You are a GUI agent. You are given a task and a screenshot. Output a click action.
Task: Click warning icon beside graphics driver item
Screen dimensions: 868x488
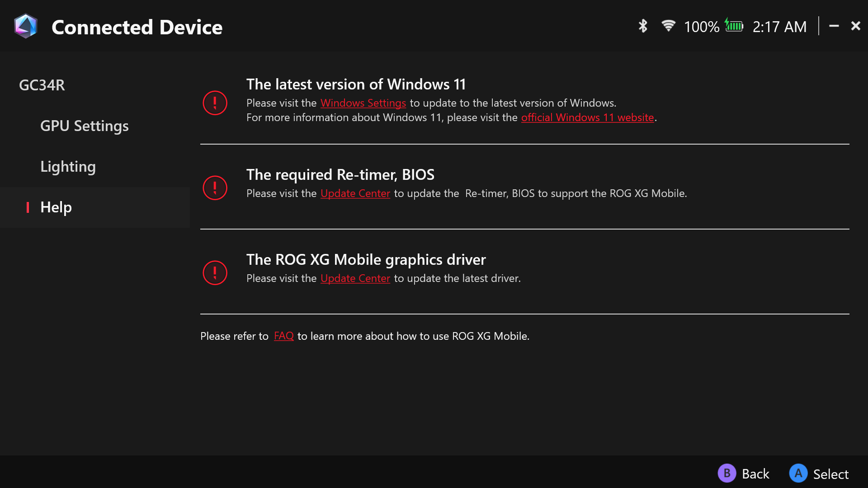coord(215,272)
